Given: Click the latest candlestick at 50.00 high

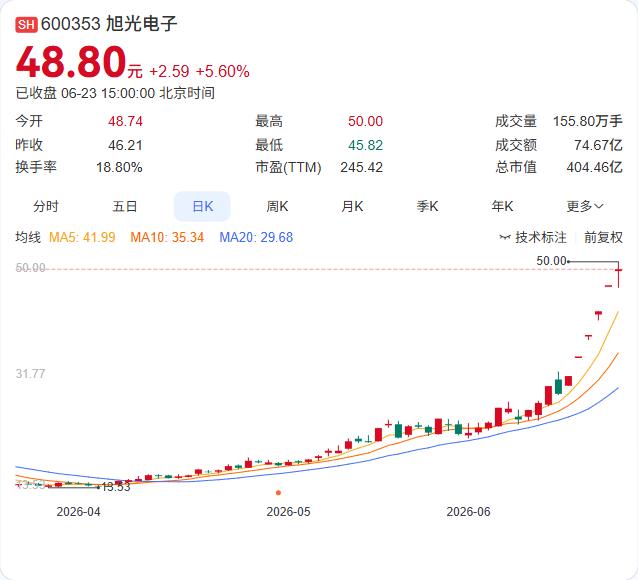Looking at the screenshot, I should [x=618, y=275].
